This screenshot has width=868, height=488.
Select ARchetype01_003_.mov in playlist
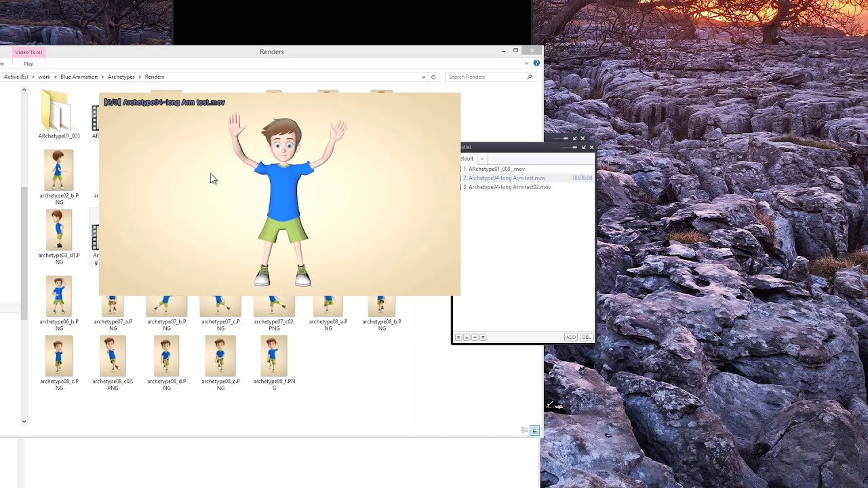click(x=496, y=169)
